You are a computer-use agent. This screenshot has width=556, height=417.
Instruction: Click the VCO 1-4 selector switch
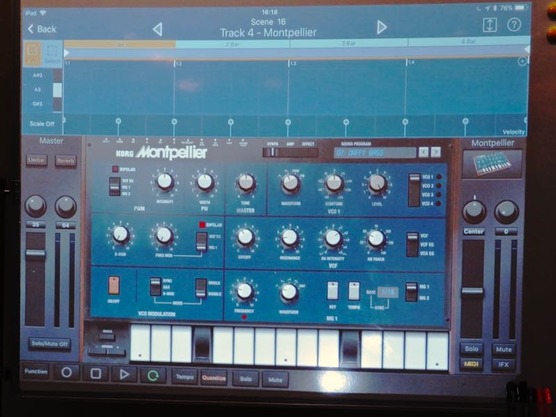(x=414, y=190)
